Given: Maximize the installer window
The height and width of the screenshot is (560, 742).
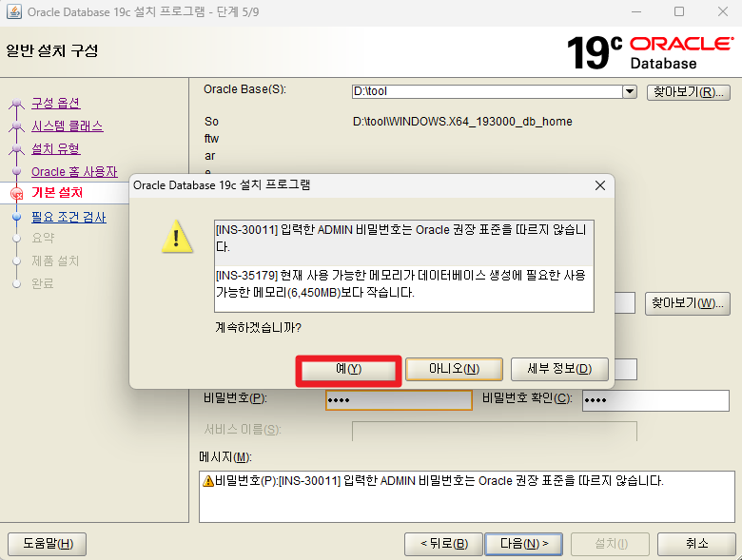Looking at the screenshot, I should click(679, 11).
